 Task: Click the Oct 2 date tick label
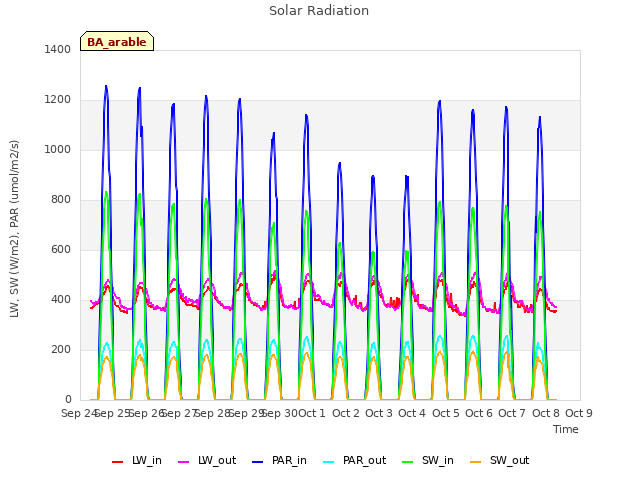pos(346,413)
